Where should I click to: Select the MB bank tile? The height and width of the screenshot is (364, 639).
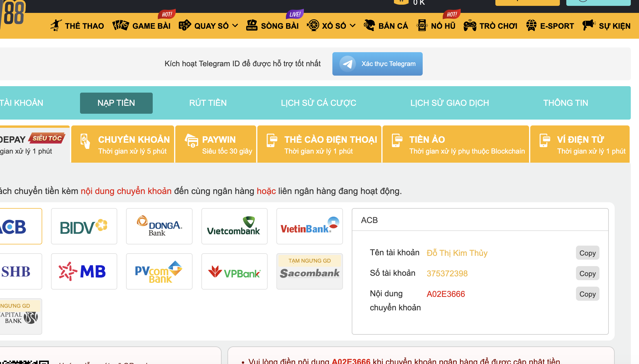(84, 271)
